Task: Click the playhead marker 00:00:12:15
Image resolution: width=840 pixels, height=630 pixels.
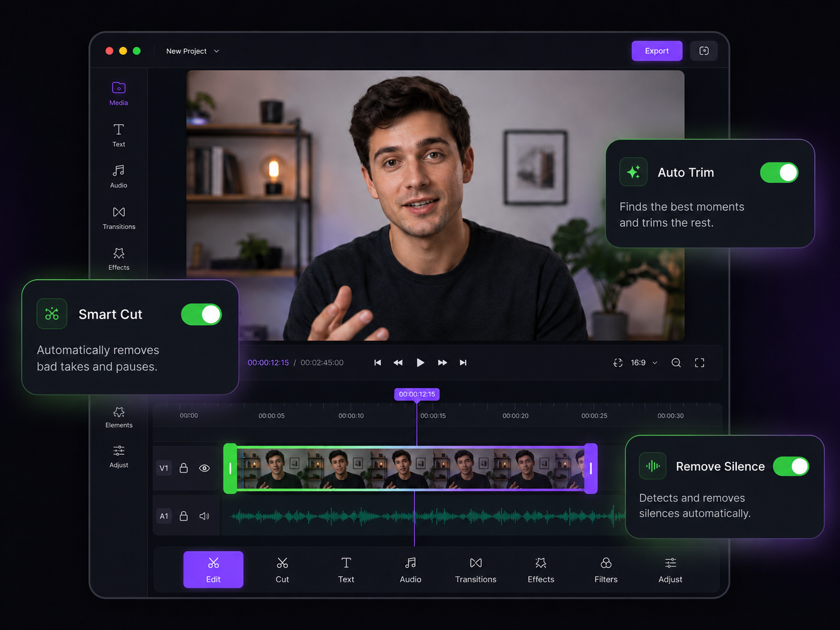Action: tap(417, 394)
